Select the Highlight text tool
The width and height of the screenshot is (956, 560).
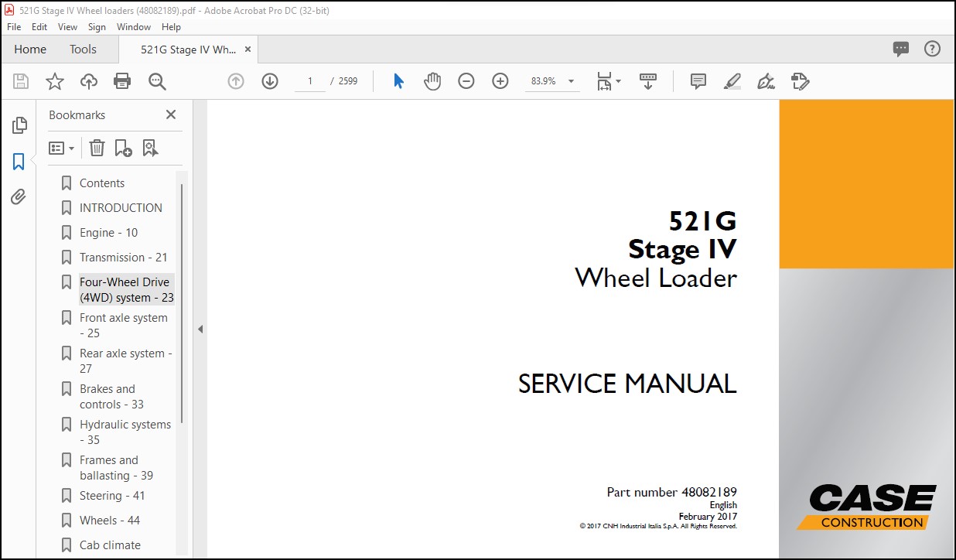point(732,81)
